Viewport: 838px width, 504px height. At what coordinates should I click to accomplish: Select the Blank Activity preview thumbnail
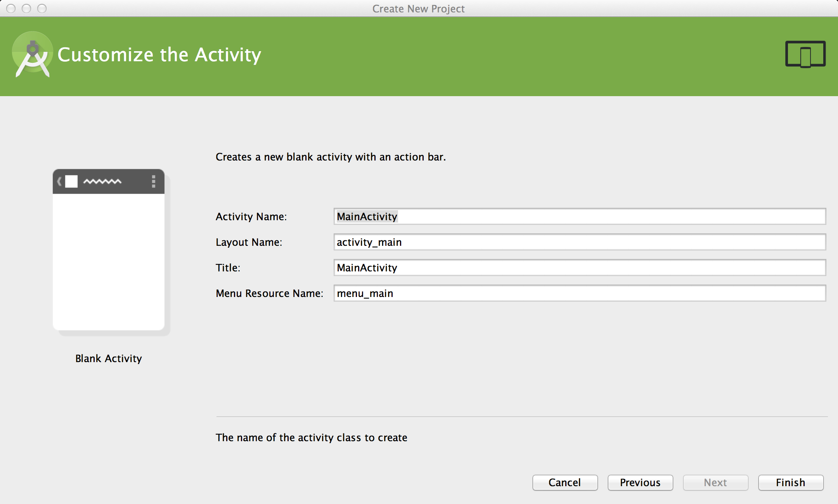(109, 256)
